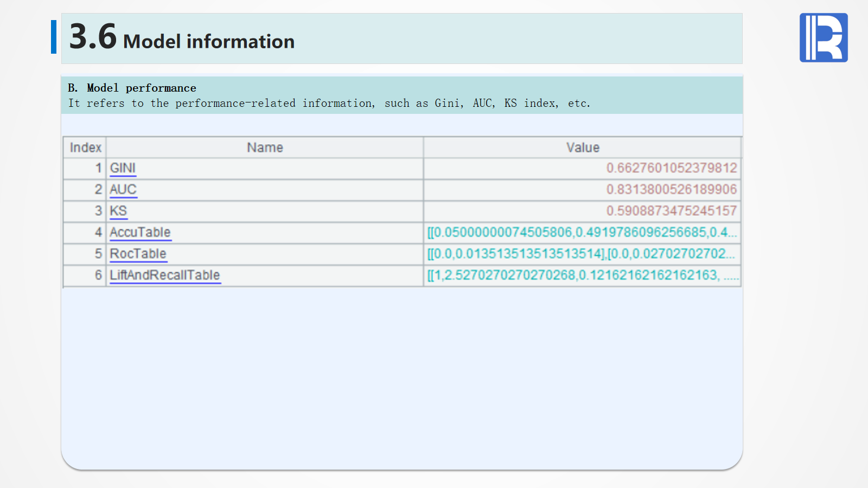Click the Index column header
868x488 pixels.
point(85,147)
